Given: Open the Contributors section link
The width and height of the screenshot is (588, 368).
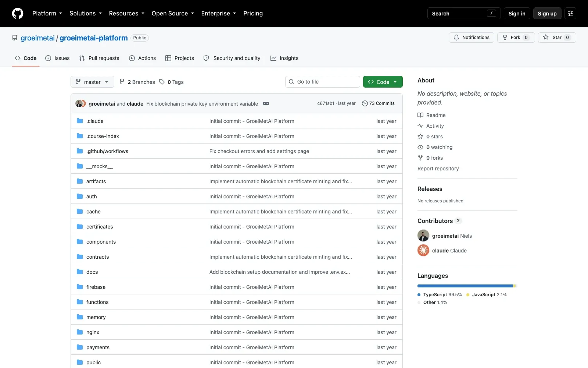Looking at the screenshot, I should point(439,221).
